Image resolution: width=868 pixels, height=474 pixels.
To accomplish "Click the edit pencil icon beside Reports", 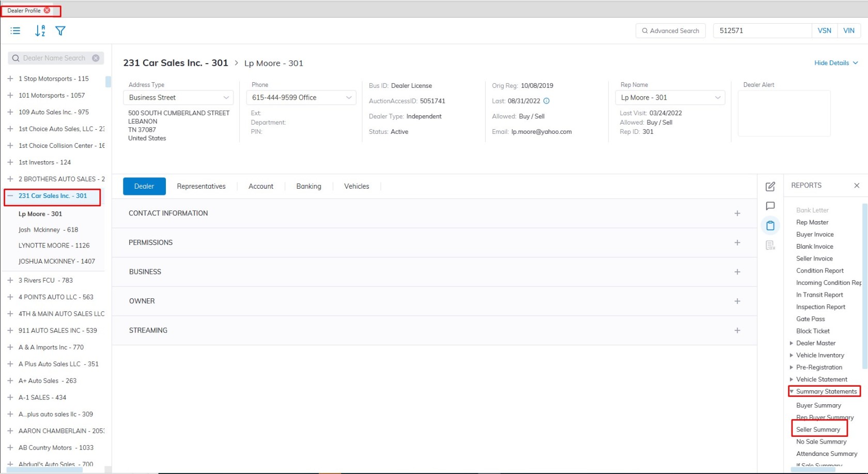I will coord(770,187).
